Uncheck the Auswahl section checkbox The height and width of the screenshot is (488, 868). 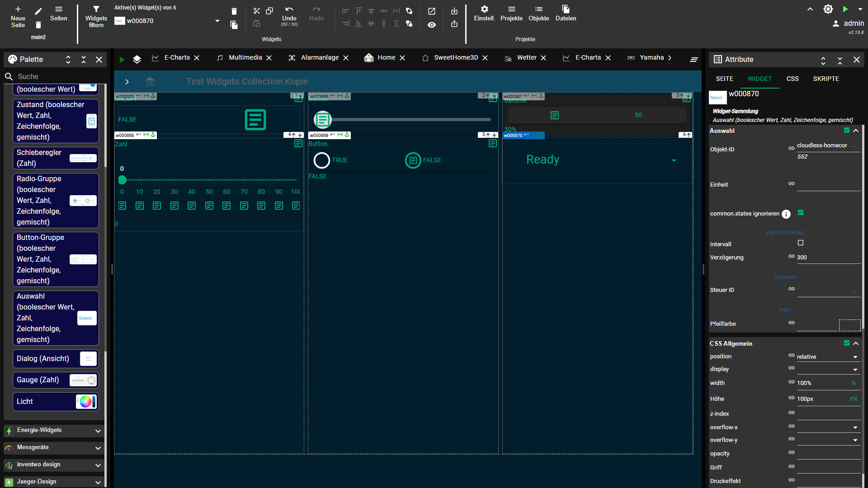(x=846, y=130)
